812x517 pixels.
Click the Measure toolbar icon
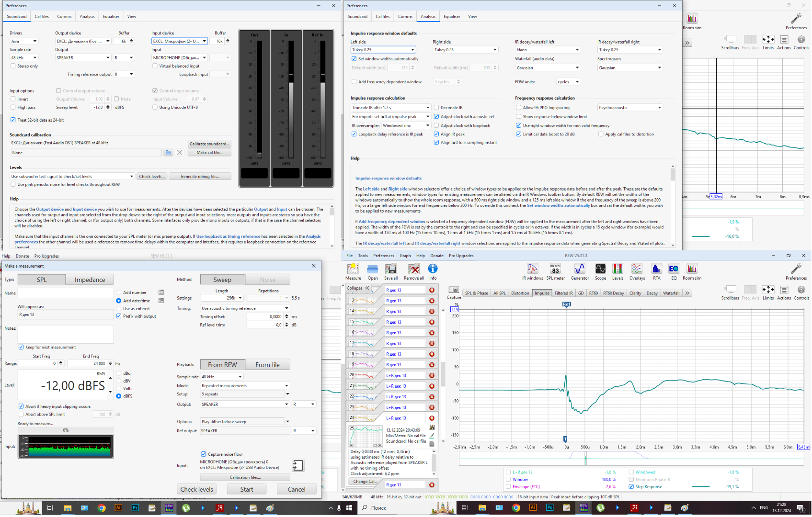[x=353, y=271]
